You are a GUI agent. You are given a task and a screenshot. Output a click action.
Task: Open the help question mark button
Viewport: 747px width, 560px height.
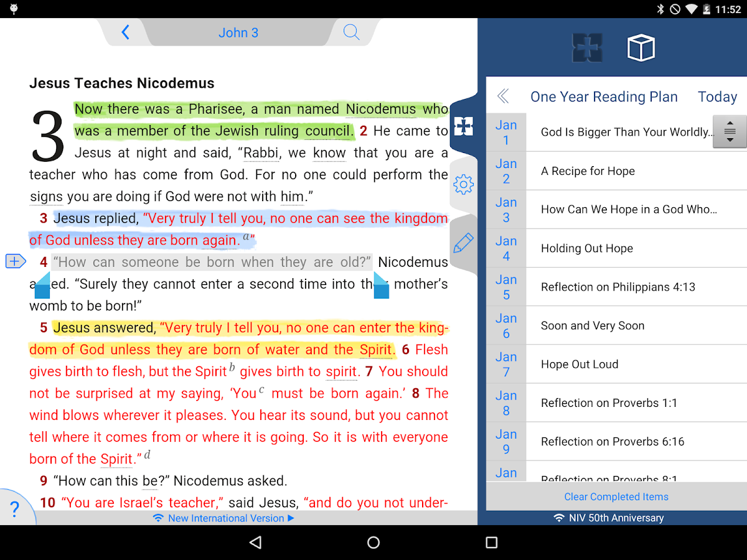click(16, 509)
